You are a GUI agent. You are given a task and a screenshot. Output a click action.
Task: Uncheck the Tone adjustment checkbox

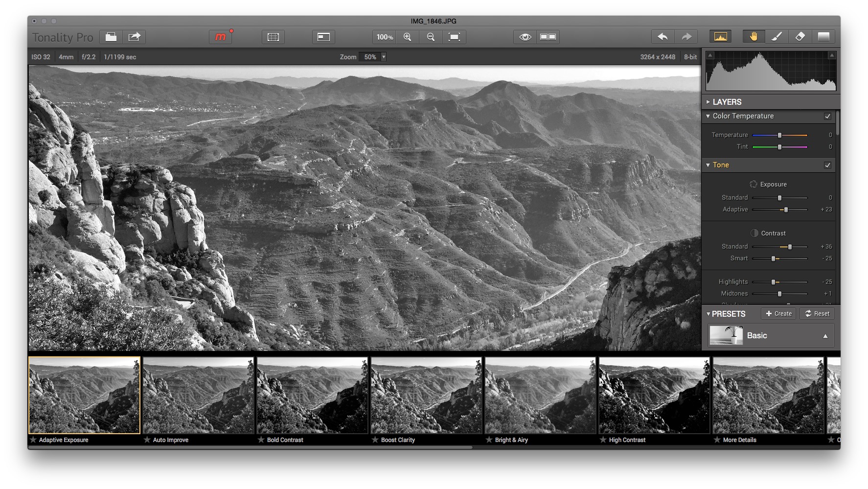pyautogui.click(x=827, y=165)
